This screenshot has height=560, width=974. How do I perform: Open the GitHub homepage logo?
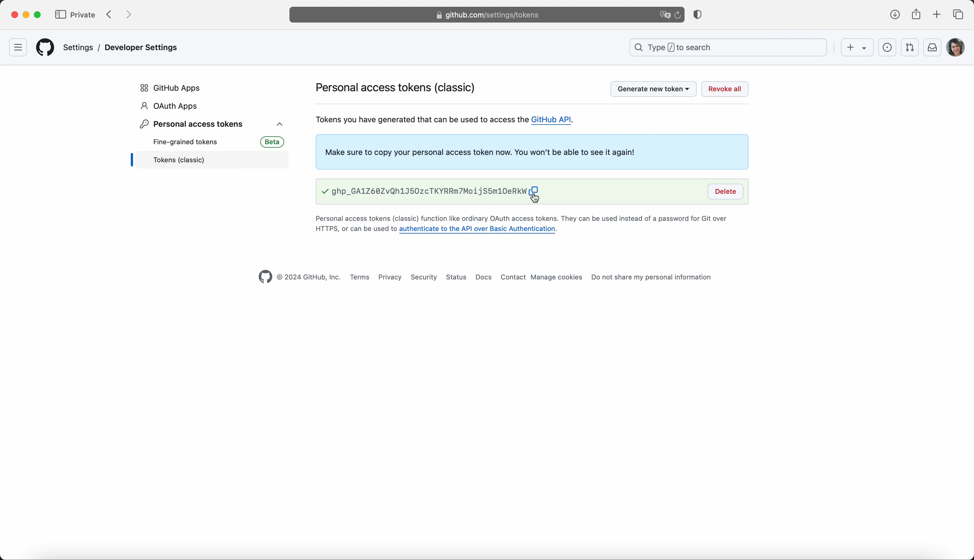pyautogui.click(x=45, y=48)
